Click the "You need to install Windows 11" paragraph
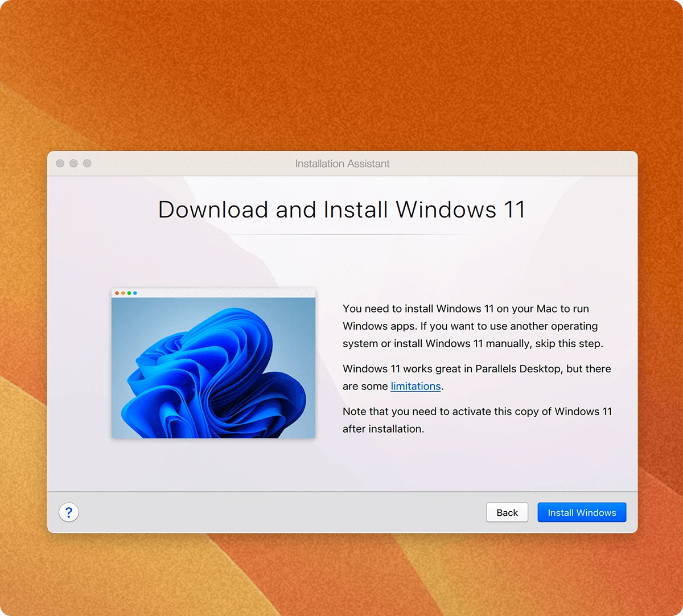The height and width of the screenshot is (616, 683). tap(473, 326)
